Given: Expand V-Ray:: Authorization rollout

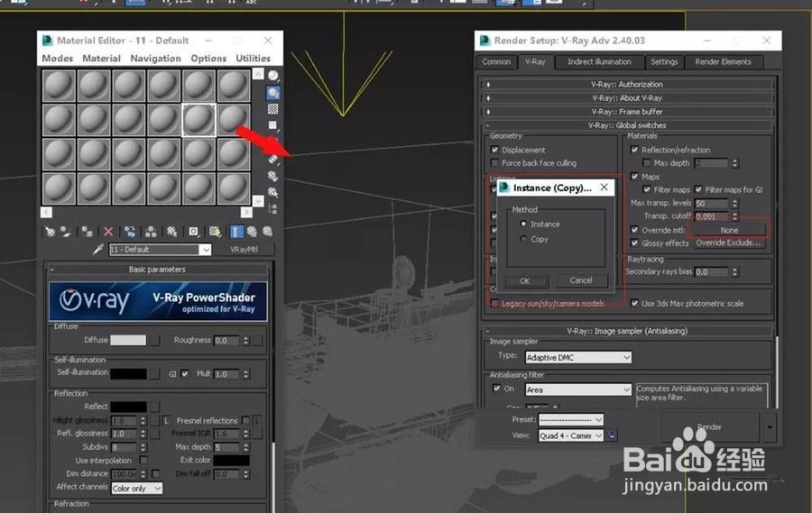Looking at the screenshot, I should coord(627,85).
